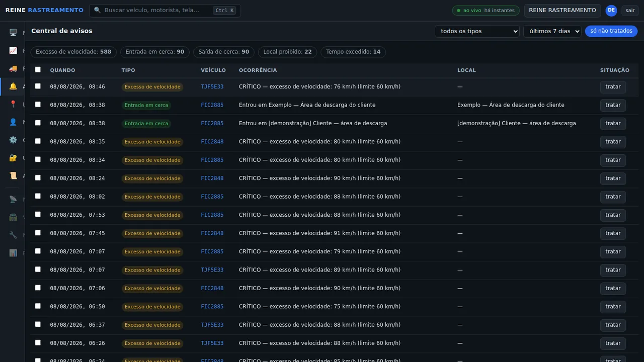Check the select-all checkbox in table header
This screenshot has height=362, width=644.
pos(38,70)
